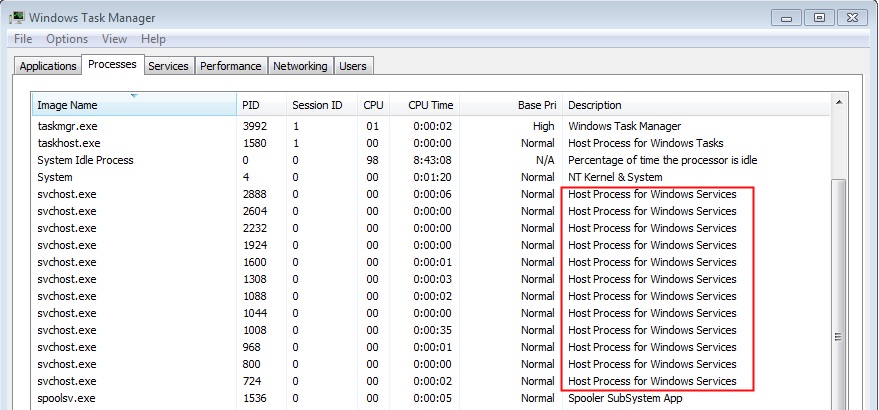Click CPU Time value 0:00:05

(432, 398)
